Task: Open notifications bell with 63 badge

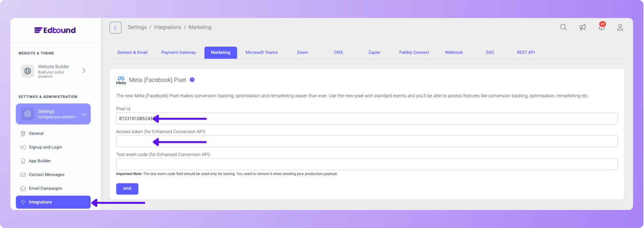Action: point(601,27)
